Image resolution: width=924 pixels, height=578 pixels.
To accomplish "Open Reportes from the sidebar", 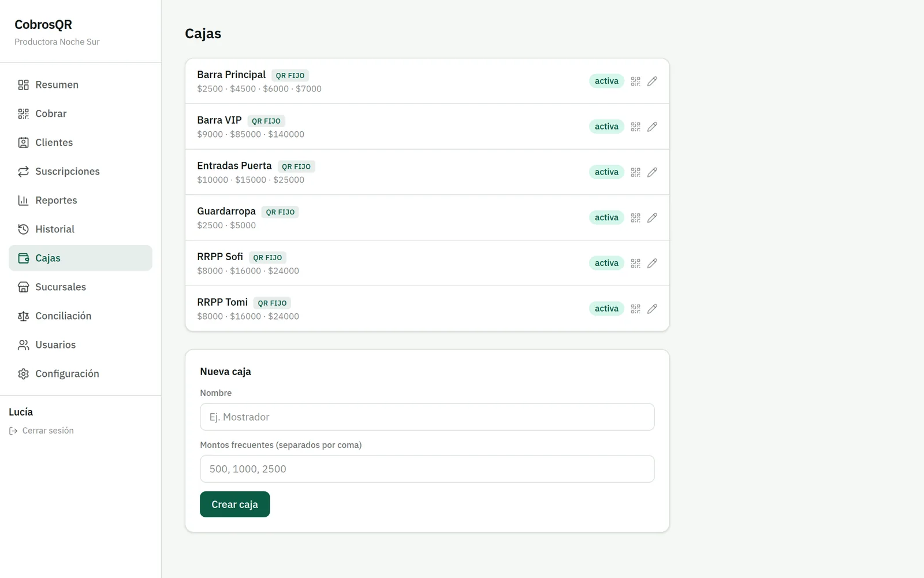I will coord(80,201).
